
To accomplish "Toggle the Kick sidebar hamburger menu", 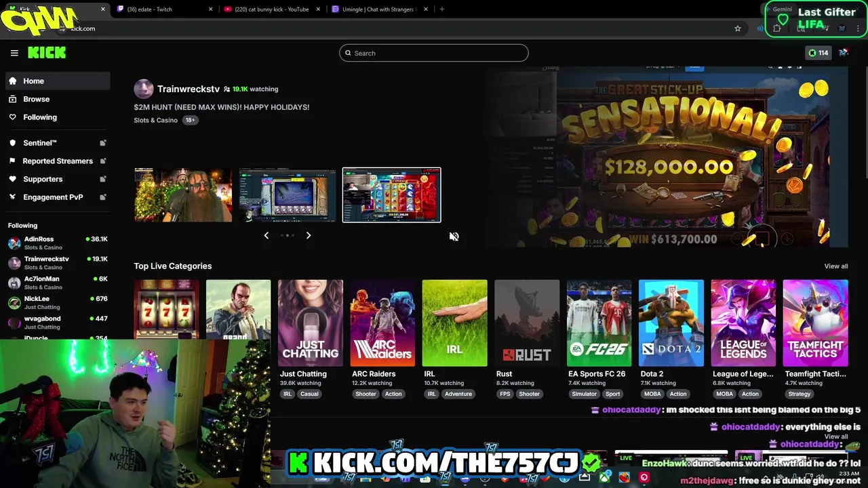I will 14,53.
